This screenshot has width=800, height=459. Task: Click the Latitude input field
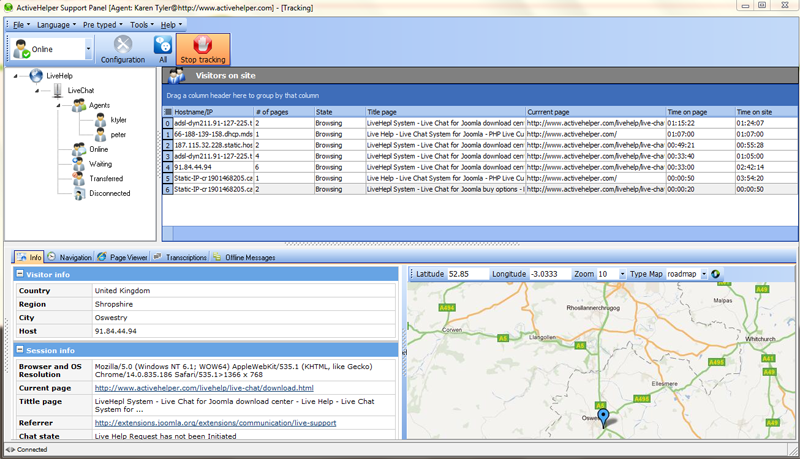pyautogui.click(x=467, y=274)
